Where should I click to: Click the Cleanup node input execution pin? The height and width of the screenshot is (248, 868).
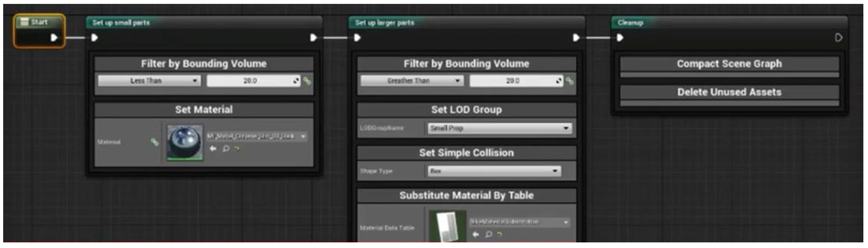coord(620,37)
